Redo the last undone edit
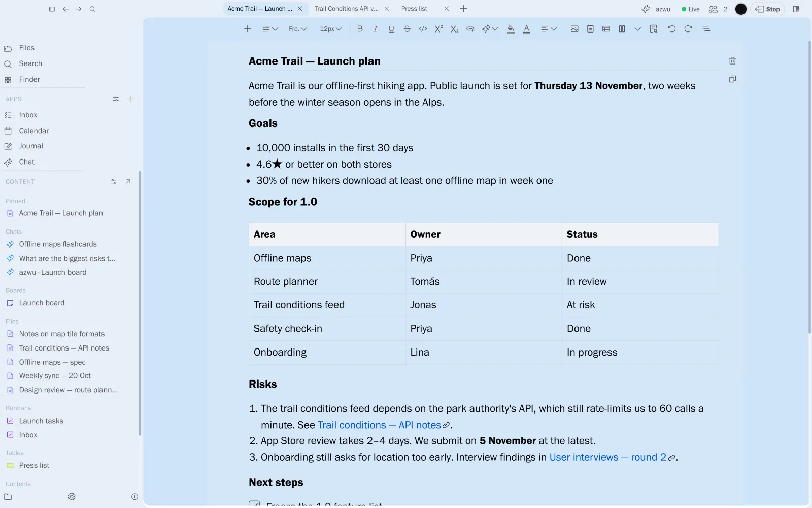812x508 pixels. [x=688, y=29]
